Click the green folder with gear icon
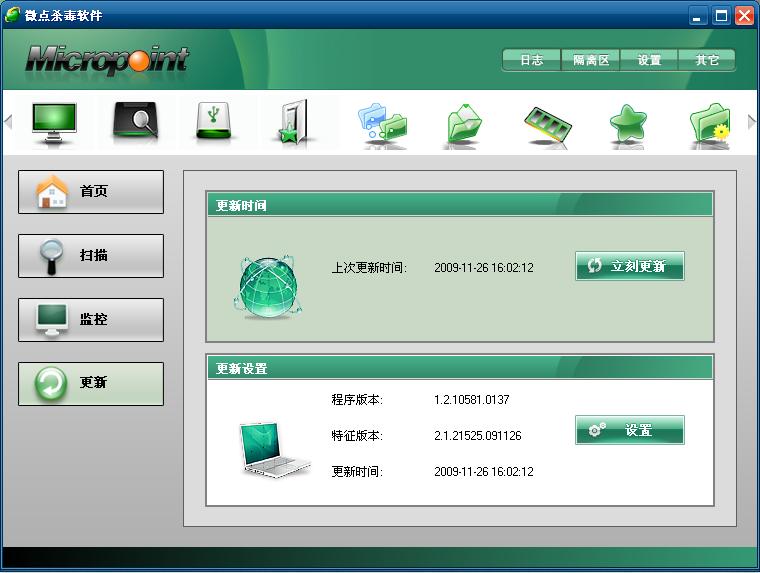Screen dimensions: 760x573 point(710,123)
